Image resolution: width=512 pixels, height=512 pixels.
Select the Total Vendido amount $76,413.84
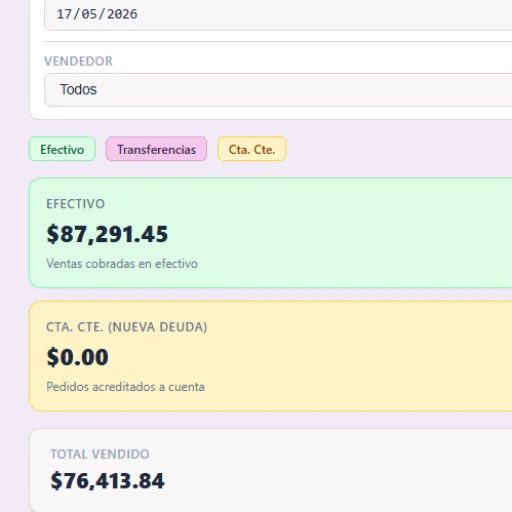coord(107,481)
